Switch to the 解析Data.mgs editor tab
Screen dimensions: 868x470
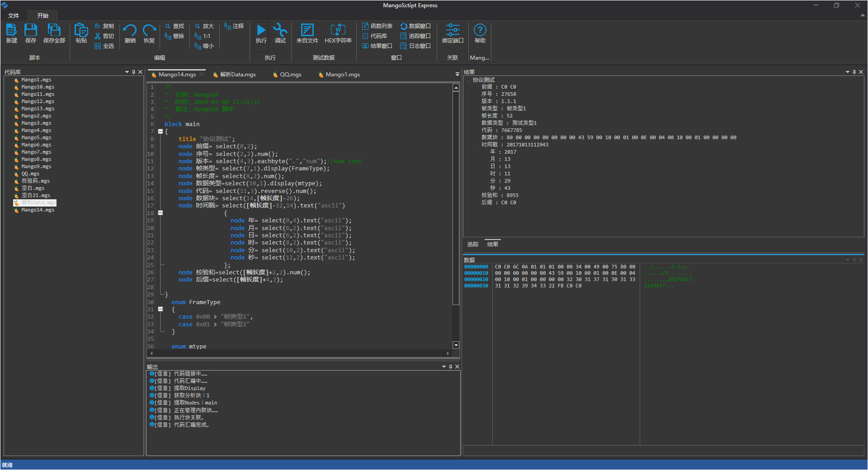235,75
